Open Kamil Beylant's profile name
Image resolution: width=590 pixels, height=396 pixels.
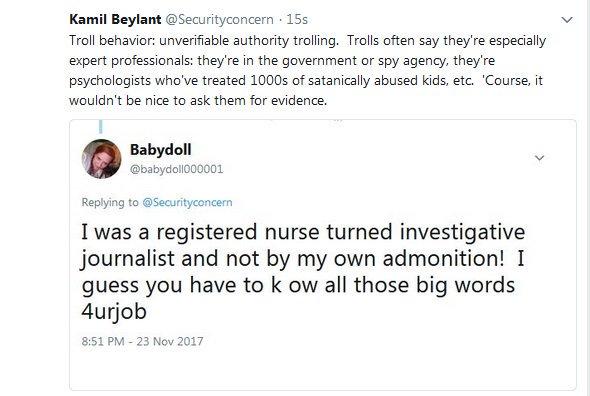[x=115, y=19]
